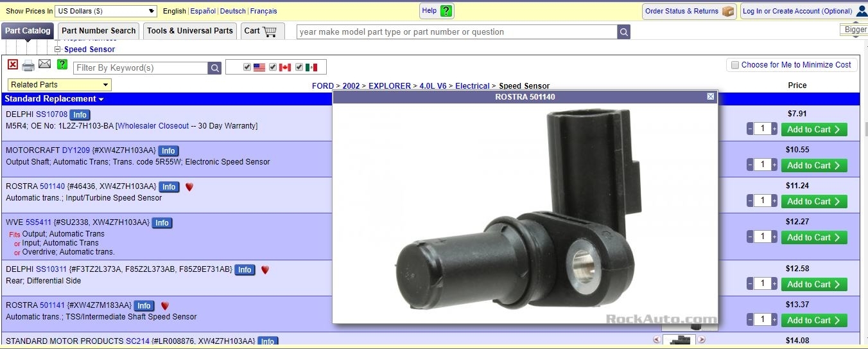
Task: Click heart icon next to DELPHI SS10311
Action: coord(265,270)
